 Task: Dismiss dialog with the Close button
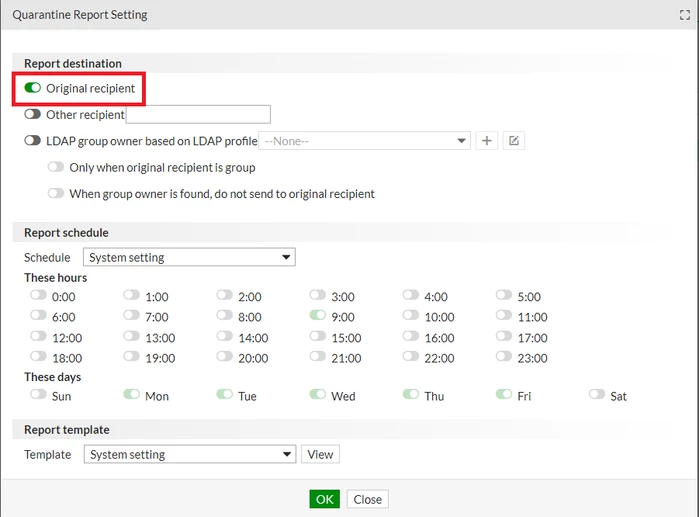pos(368,499)
